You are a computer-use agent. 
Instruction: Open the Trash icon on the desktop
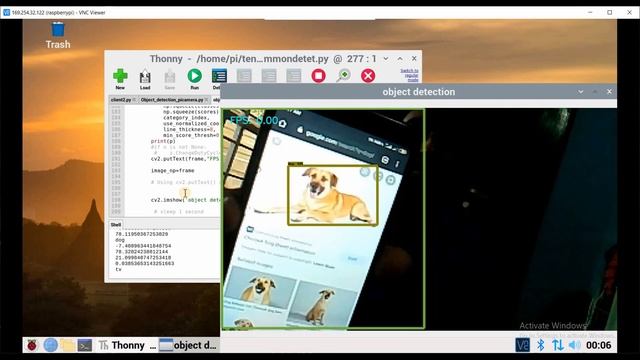point(58,36)
